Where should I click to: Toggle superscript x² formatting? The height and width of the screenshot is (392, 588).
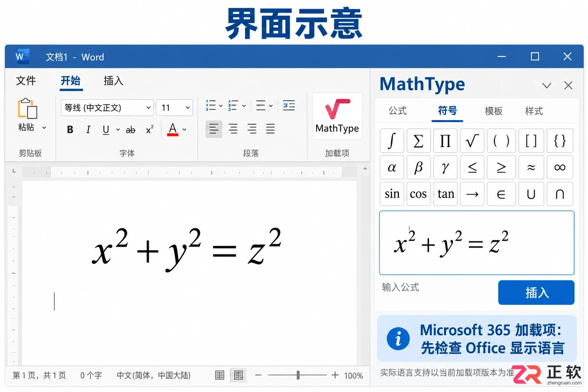(x=149, y=129)
